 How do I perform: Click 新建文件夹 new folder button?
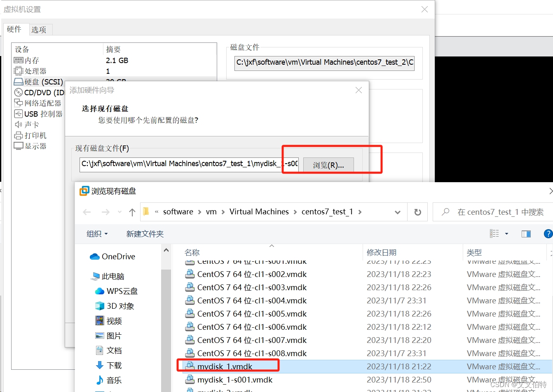click(145, 234)
